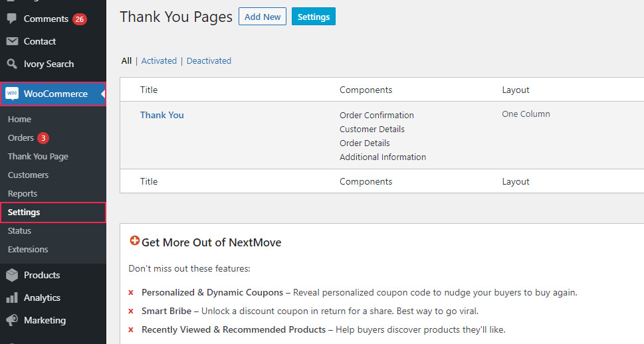Click the x mark beside Personalized & Dynamic Coupons
The image size is (644, 344).
tap(131, 293)
